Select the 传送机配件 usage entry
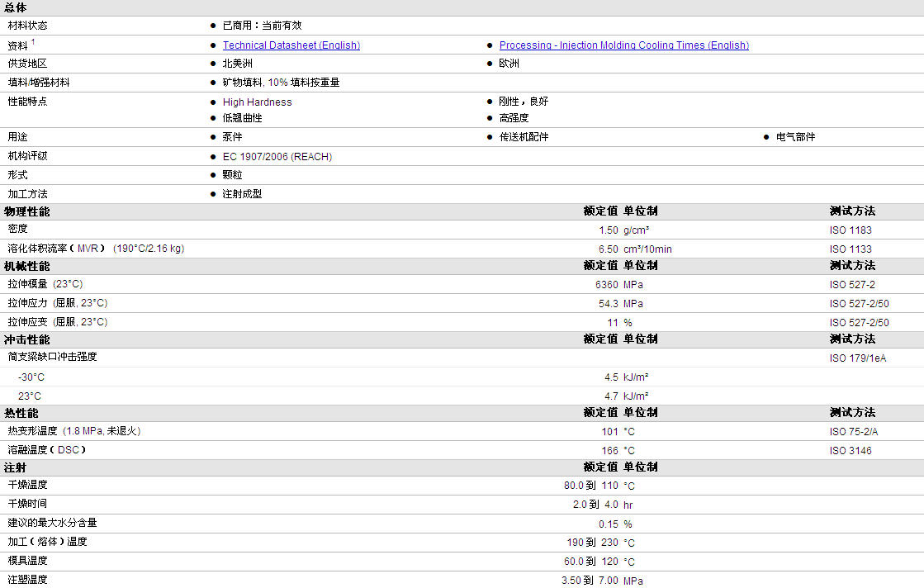This screenshot has width=924, height=588. pyautogui.click(x=524, y=137)
